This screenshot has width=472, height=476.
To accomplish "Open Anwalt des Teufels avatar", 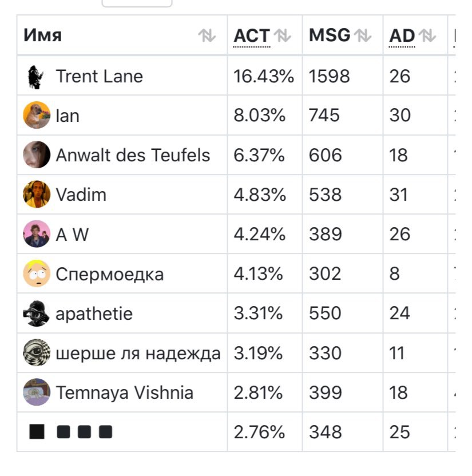I will tap(37, 154).
